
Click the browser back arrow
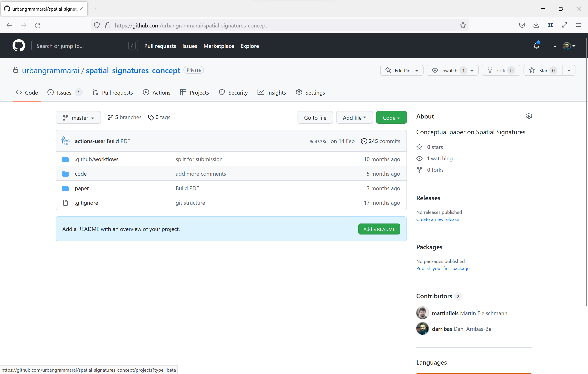(9, 25)
